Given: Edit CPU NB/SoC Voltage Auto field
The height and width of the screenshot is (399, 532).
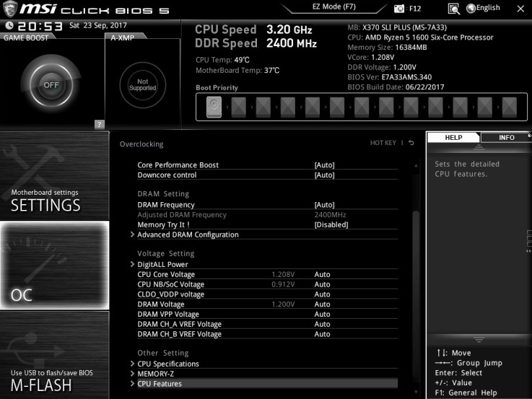Looking at the screenshot, I should 322,284.
